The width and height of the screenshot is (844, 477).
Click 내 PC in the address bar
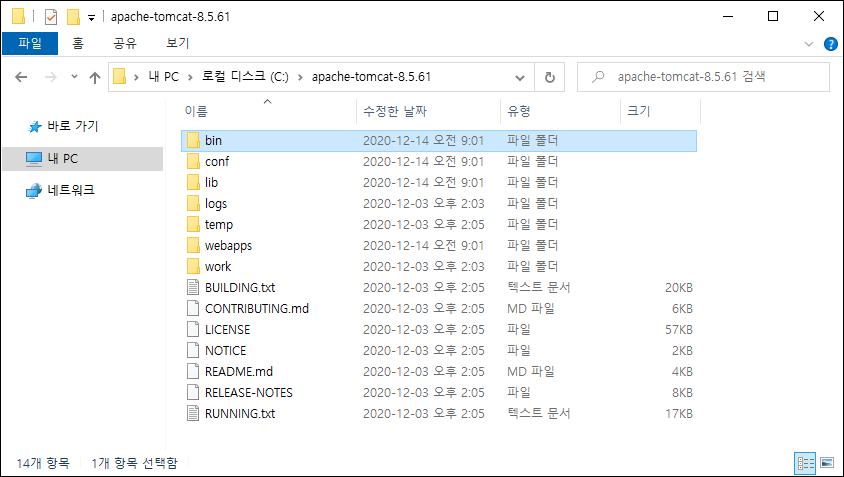click(164, 77)
